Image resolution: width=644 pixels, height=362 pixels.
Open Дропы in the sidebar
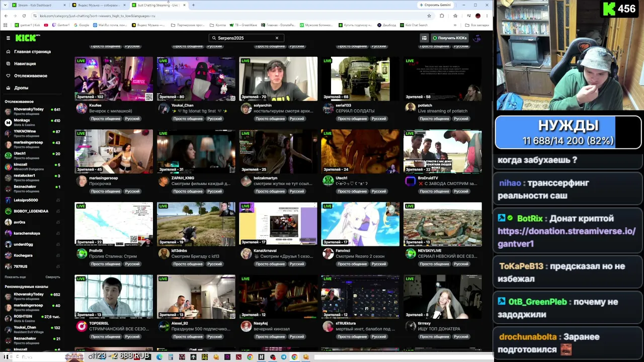[x=21, y=87]
